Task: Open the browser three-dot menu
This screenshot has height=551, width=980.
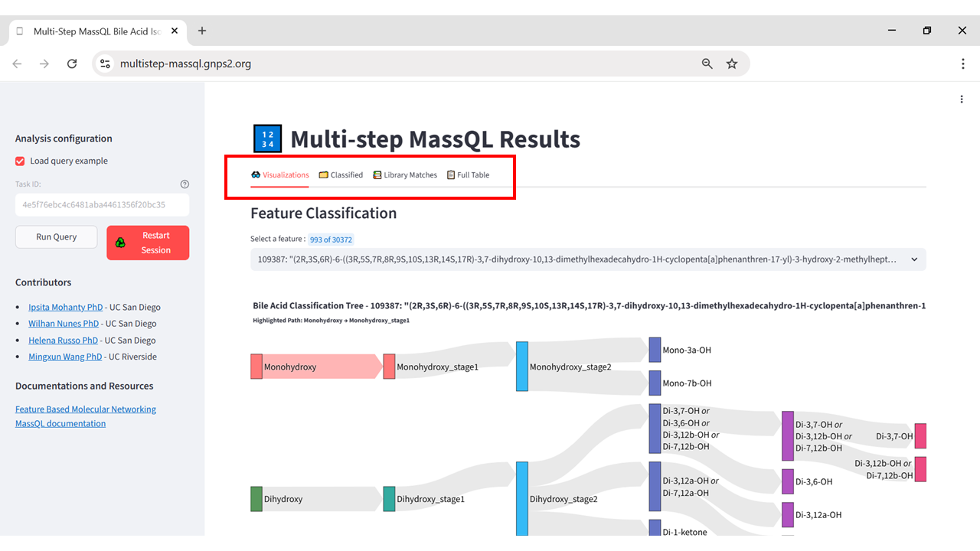Action: 962,64
